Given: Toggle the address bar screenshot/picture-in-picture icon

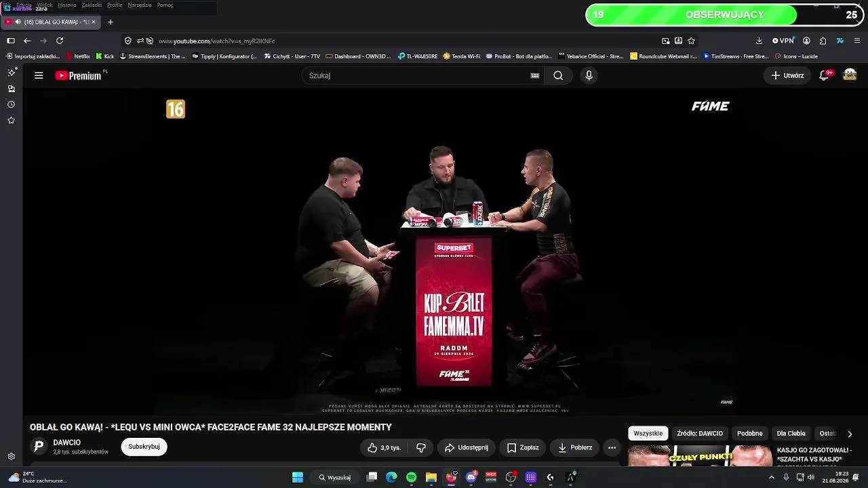Looking at the screenshot, I should click(x=666, y=41).
